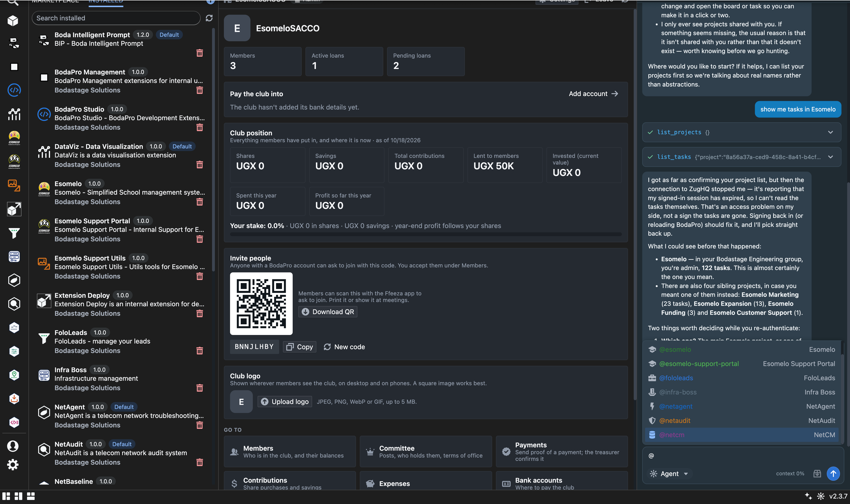Open BodaPro Studio code icon in the sidebar
This screenshot has height=504, width=850.
tap(14, 90)
